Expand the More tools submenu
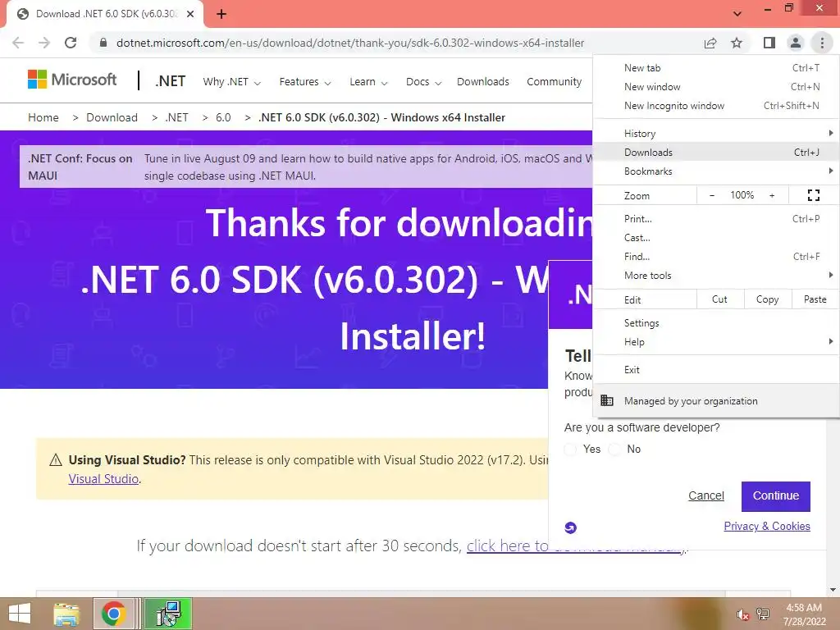 click(716, 276)
